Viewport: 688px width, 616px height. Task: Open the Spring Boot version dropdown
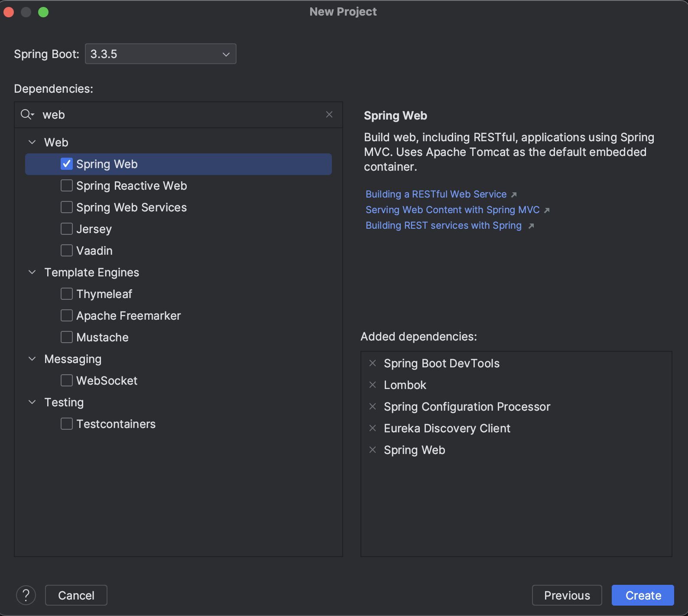160,54
